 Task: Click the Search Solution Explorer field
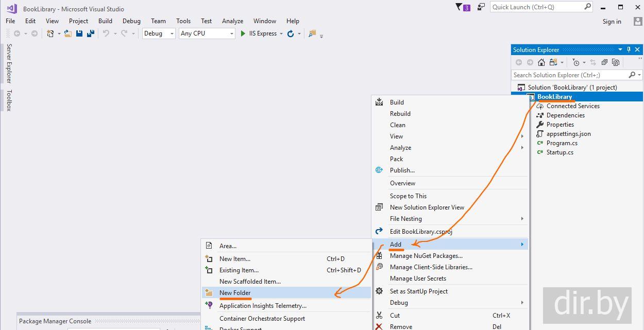coord(570,75)
